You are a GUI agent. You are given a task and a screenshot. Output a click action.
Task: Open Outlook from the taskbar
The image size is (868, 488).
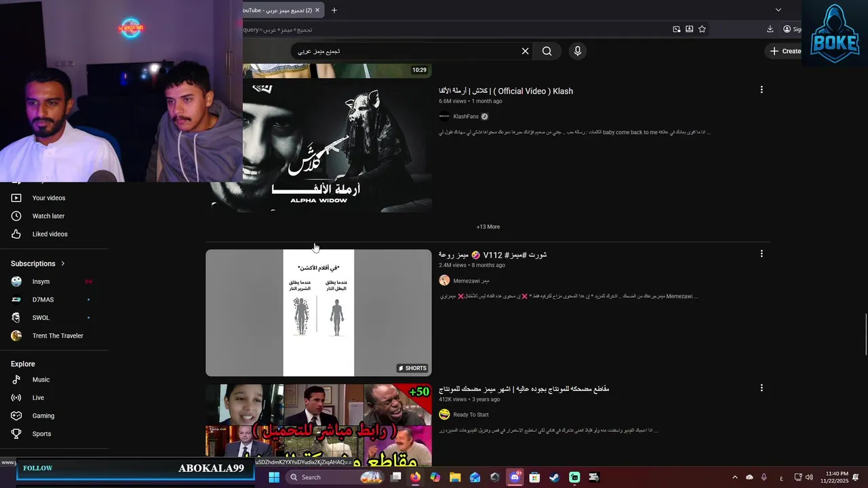pos(475,477)
